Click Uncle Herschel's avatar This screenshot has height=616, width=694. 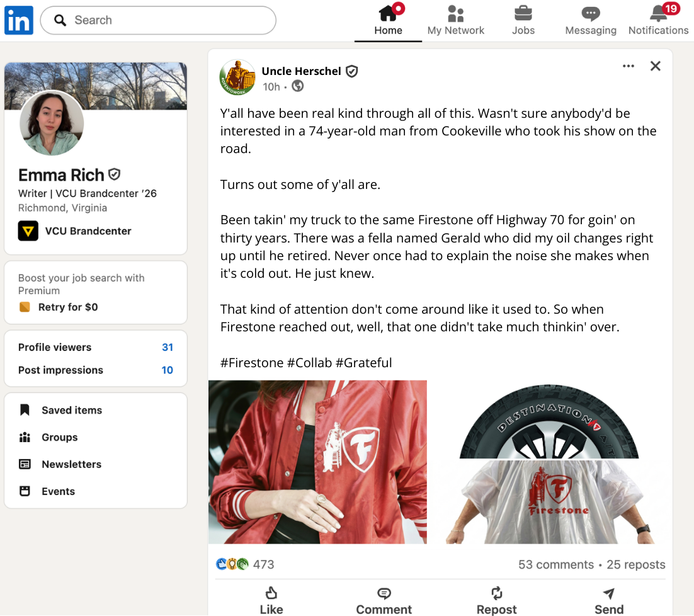pyautogui.click(x=237, y=77)
